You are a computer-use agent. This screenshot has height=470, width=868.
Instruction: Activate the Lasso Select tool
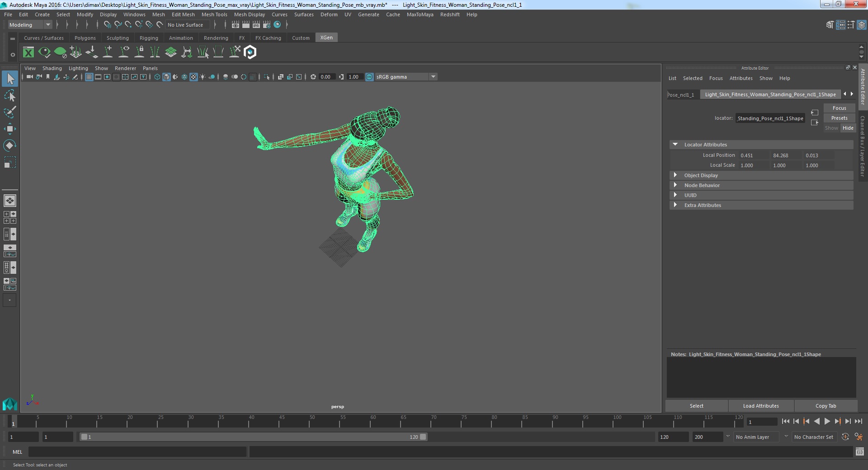click(x=10, y=95)
